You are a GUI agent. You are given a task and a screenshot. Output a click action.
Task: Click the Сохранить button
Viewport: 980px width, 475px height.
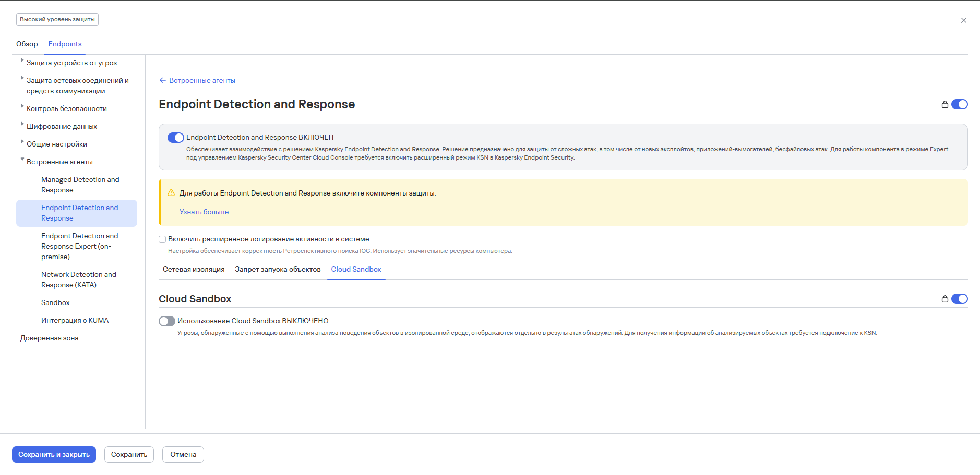pyautogui.click(x=129, y=455)
